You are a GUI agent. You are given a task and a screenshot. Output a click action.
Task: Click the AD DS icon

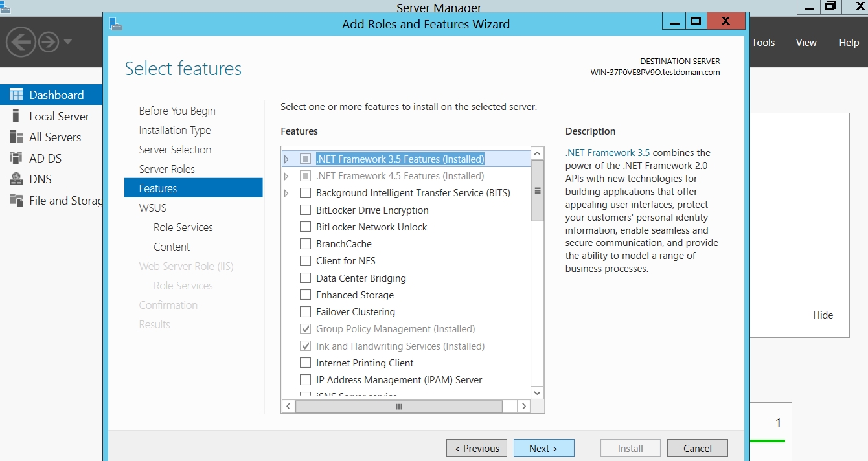(16, 158)
